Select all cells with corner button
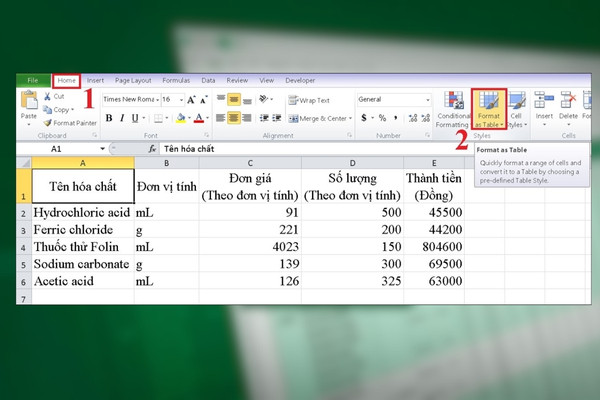600x400 pixels. [x=24, y=163]
